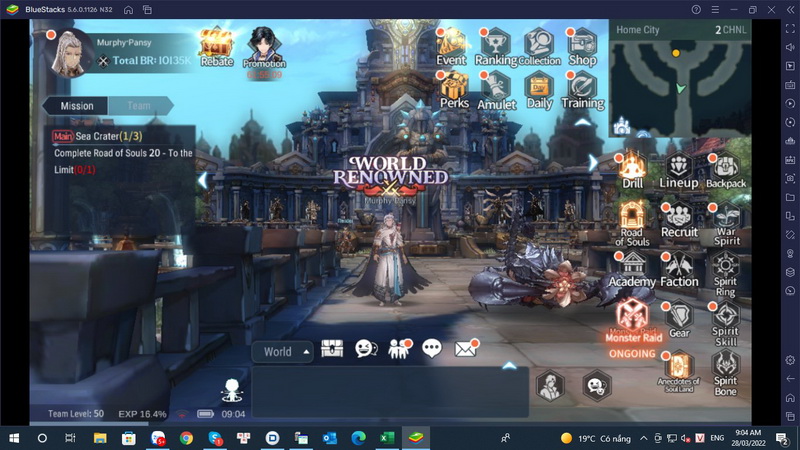Viewport: 800px width, 450px height.
Task: Open Excel from the Windows taskbar
Action: point(385,438)
